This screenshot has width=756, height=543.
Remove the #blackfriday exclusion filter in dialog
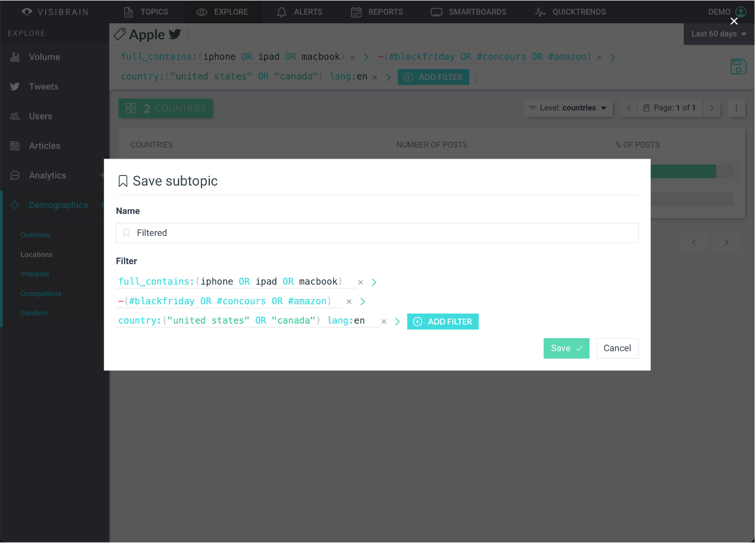coord(349,302)
